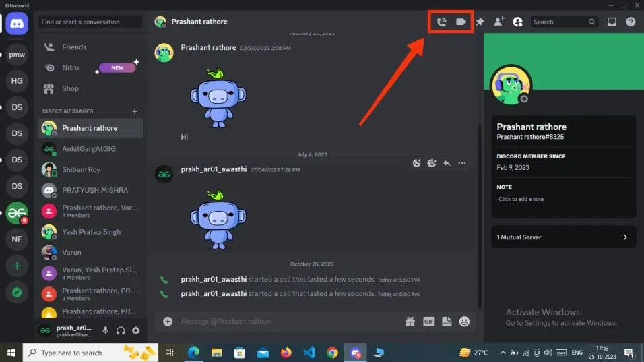
Task: Open Varun's direct message
Action: pyautogui.click(x=90, y=252)
